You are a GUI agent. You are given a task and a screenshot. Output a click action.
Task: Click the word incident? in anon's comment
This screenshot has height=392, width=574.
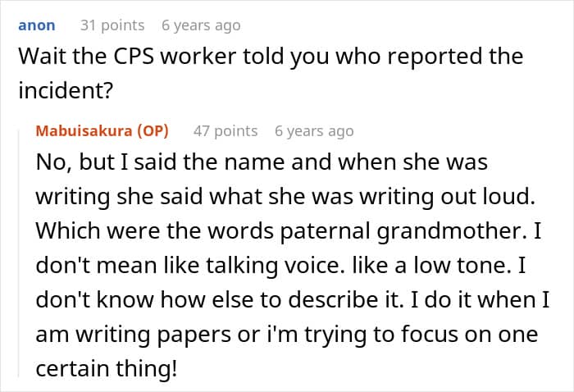(65, 90)
